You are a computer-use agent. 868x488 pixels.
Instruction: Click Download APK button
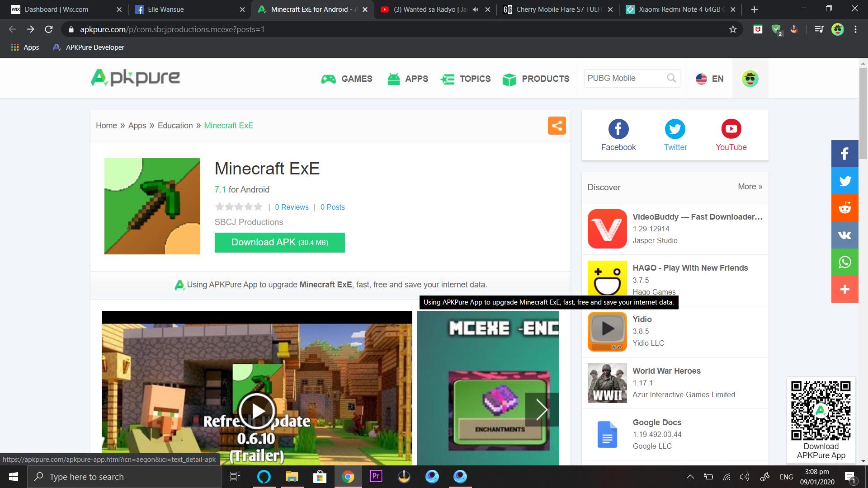(280, 243)
